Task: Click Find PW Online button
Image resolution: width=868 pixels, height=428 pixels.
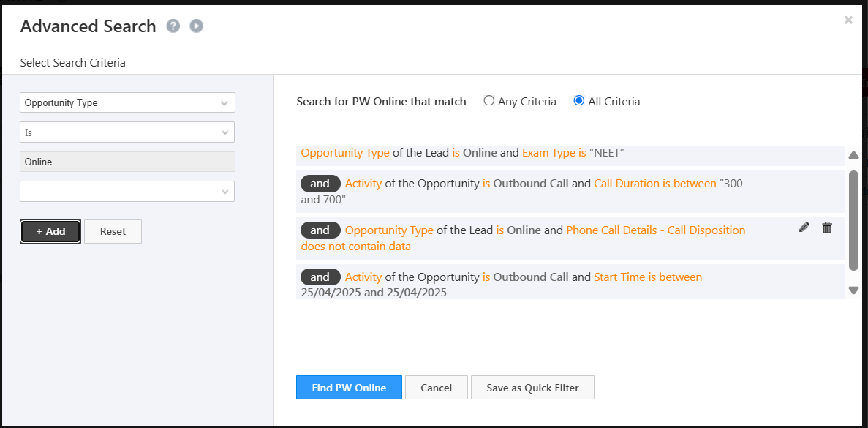Action: tap(349, 388)
